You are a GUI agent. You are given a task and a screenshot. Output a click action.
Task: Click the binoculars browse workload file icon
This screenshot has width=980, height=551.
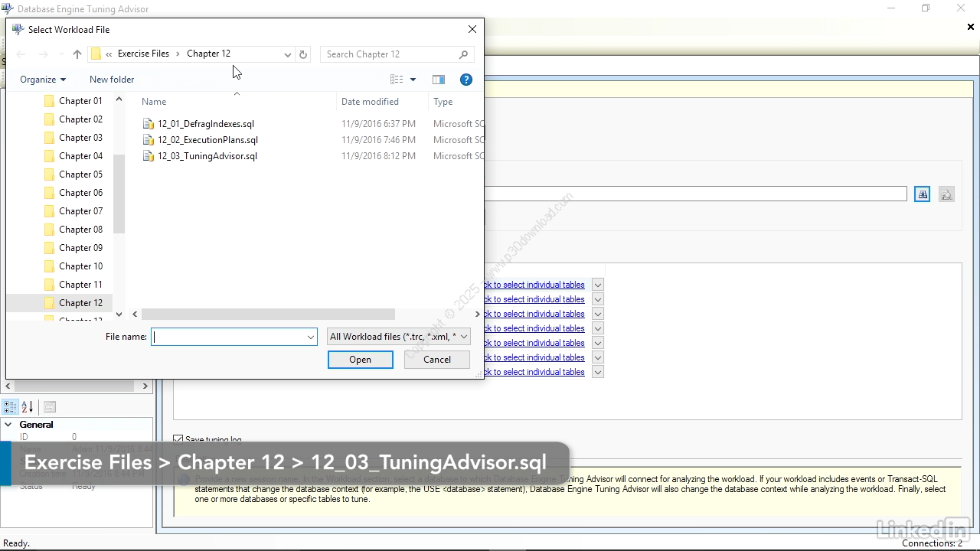point(923,194)
